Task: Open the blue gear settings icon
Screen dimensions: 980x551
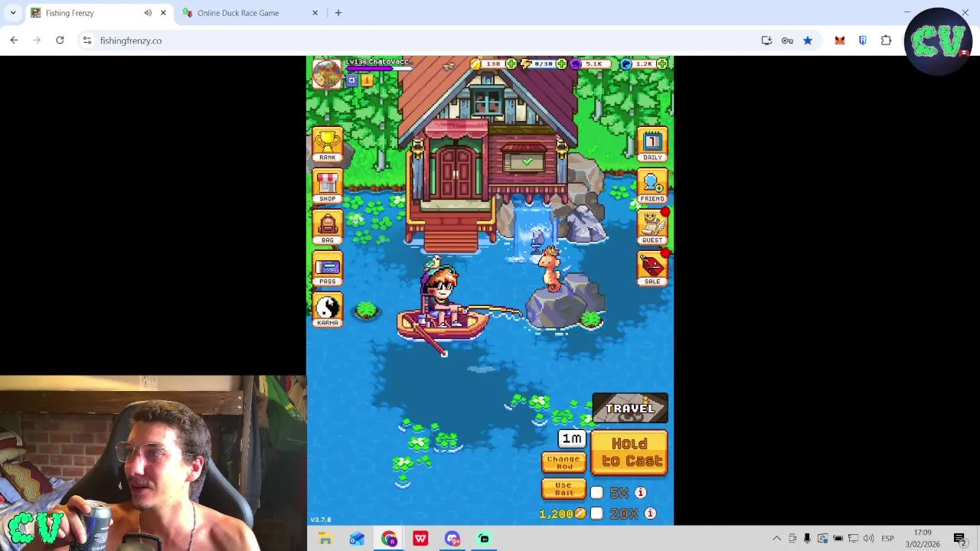Action: tap(351, 80)
